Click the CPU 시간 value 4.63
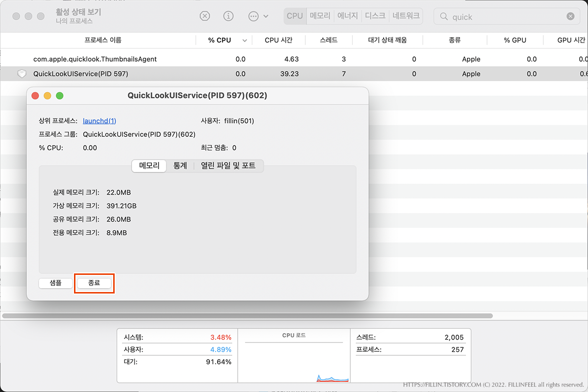 (291, 59)
